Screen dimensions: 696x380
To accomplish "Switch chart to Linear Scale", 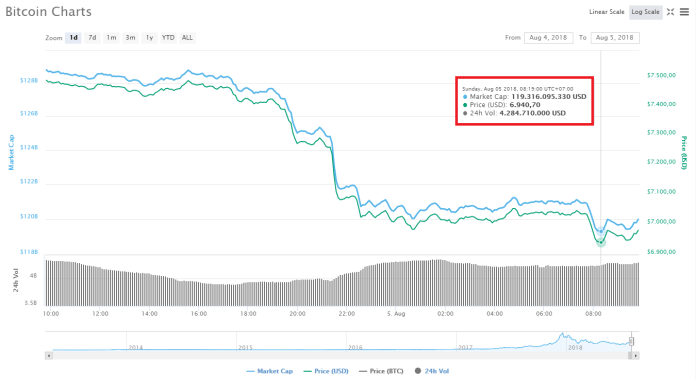I will tap(606, 12).
